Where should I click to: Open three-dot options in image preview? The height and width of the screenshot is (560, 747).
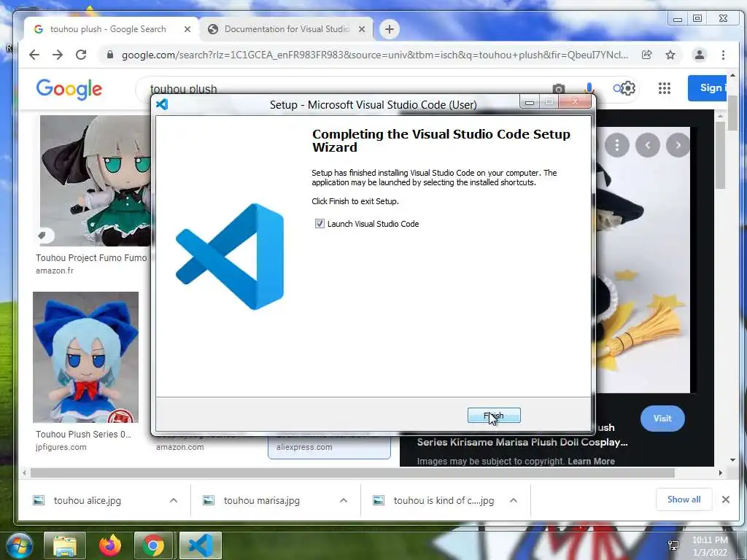pos(617,145)
